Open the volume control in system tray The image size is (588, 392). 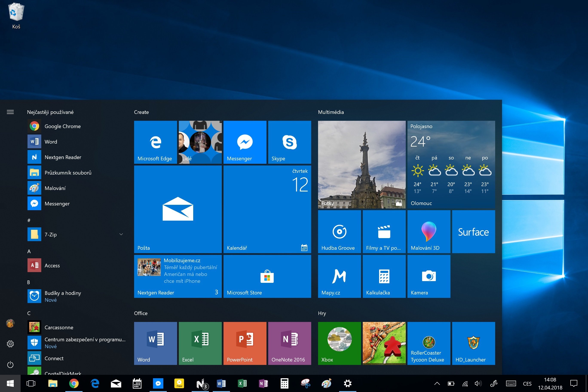(x=478, y=383)
